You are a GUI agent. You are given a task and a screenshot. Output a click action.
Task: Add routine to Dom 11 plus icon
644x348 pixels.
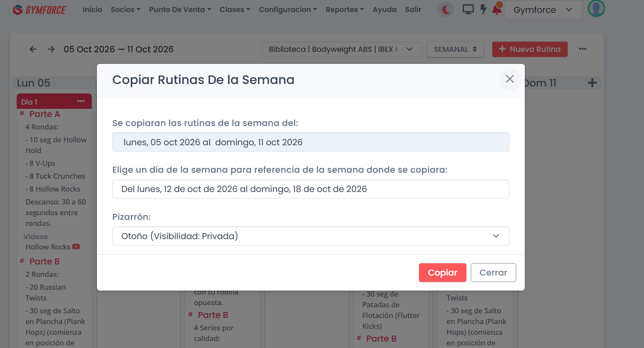pyautogui.click(x=592, y=83)
